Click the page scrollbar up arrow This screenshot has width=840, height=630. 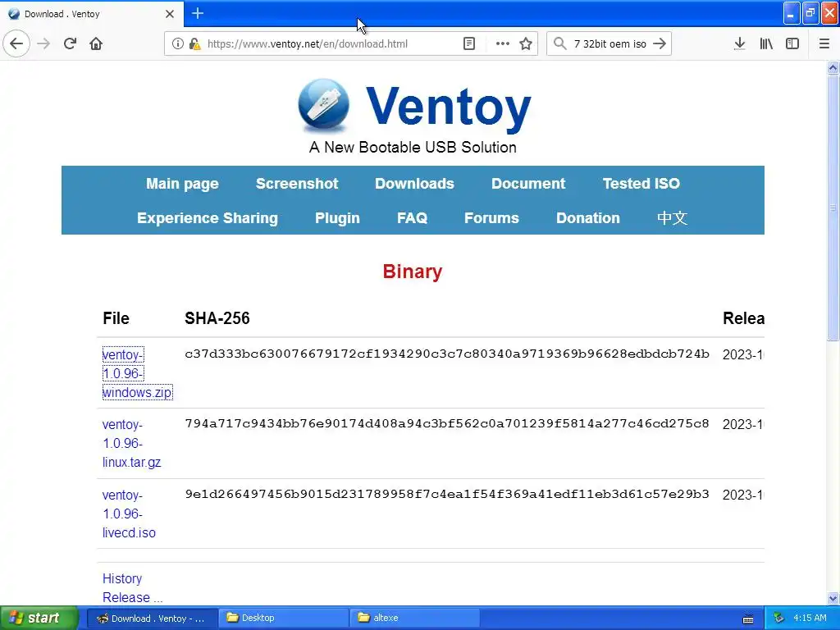pyautogui.click(x=833, y=67)
